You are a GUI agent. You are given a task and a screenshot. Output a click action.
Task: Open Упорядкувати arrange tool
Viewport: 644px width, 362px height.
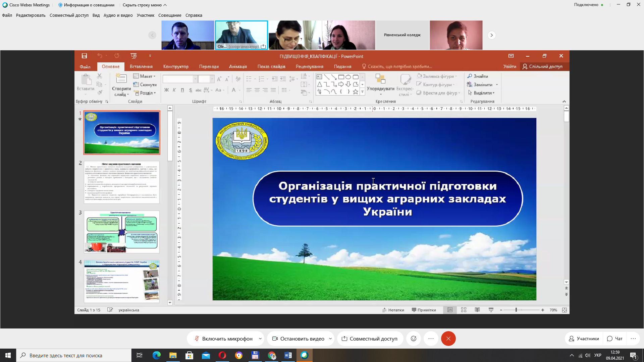click(x=380, y=84)
